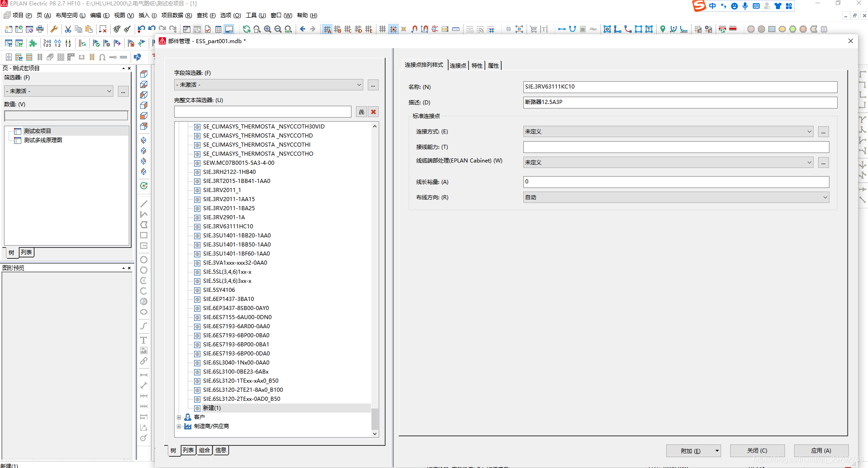Select the text 'T' tool in vertical toolbar
868x468 pixels.
pos(144,340)
